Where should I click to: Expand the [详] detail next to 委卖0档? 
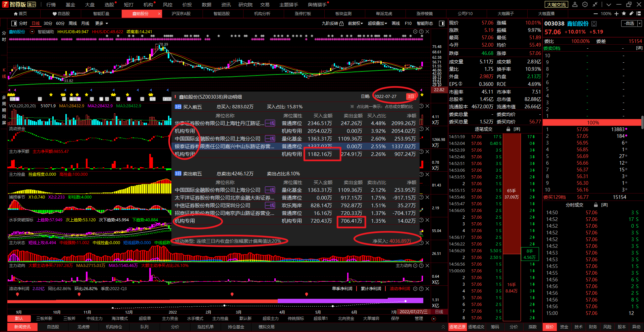[x=639, y=48]
